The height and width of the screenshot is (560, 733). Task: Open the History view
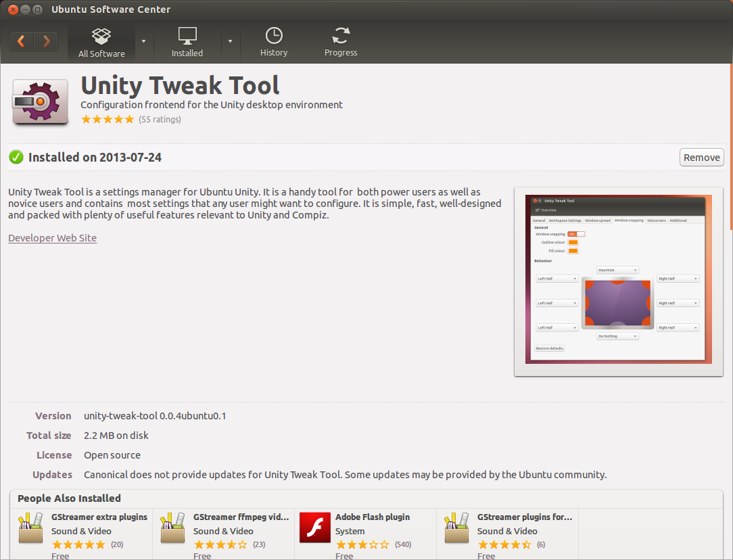pos(274,42)
